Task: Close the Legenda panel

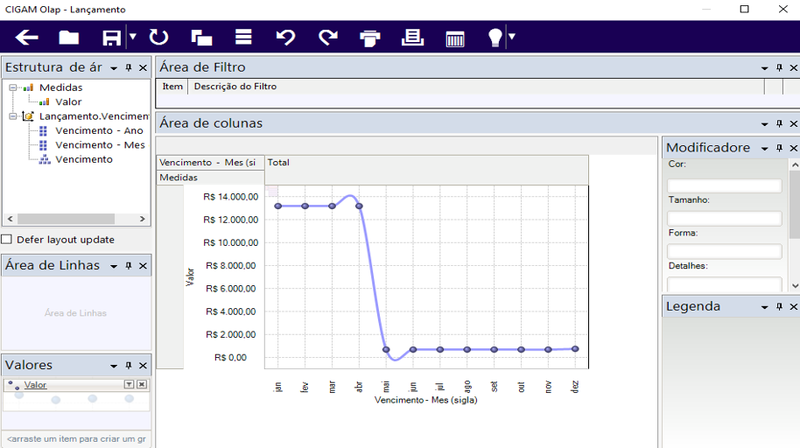Action: (x=794, y=307)
